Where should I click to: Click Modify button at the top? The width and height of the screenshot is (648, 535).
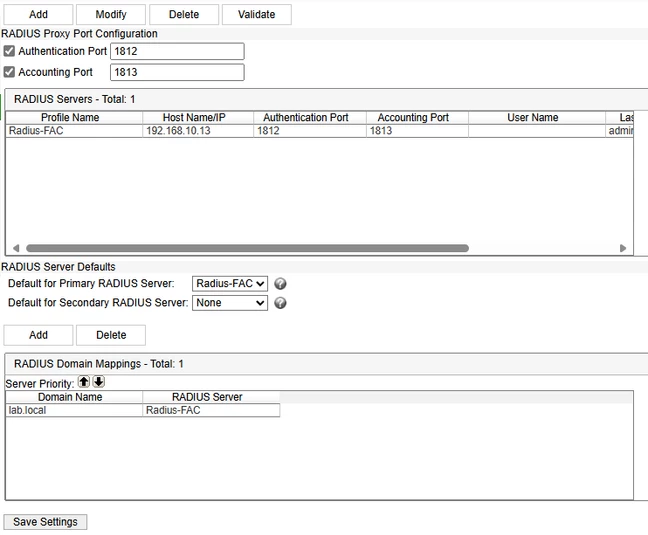pos(111,14)
